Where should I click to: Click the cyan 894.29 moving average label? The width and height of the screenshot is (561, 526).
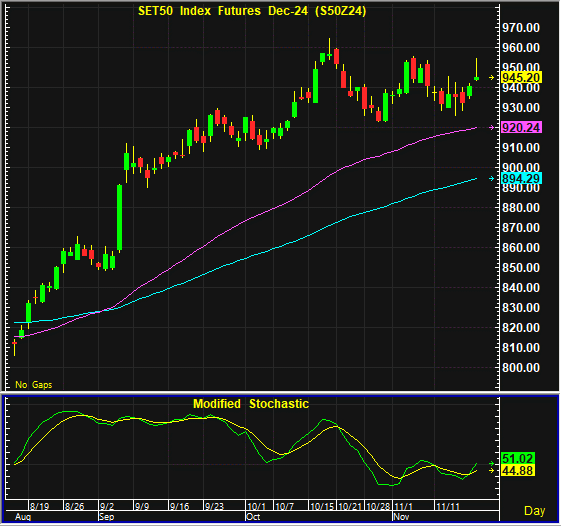coord(521,178)
